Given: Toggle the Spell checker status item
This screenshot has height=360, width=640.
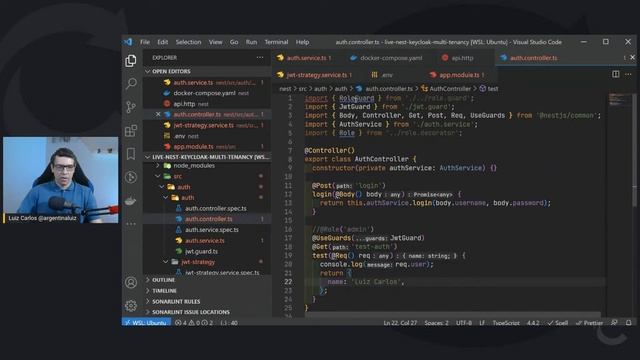Looking at the screenshot, I should (558, 322).
